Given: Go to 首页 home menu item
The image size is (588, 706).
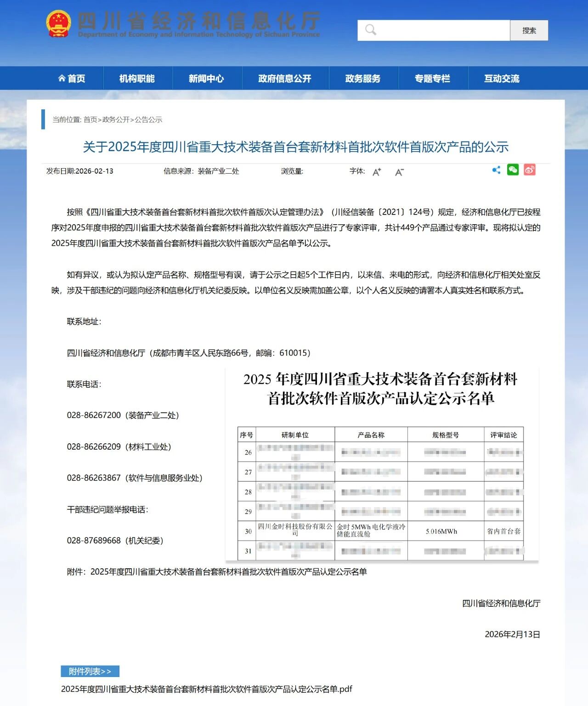Looking at the screenshot, I should (72, 79).
